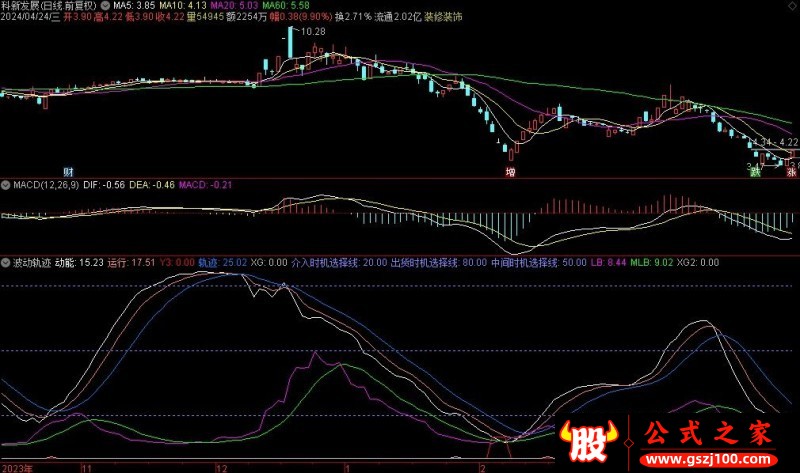
Task: Click the XG: 0.00 value
Action: [269, 263]
